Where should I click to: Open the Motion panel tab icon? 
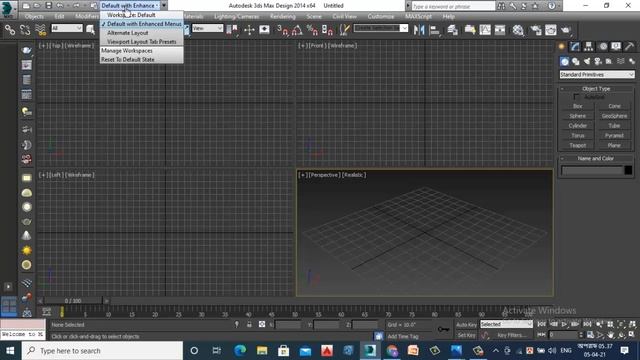coord(602,47)
